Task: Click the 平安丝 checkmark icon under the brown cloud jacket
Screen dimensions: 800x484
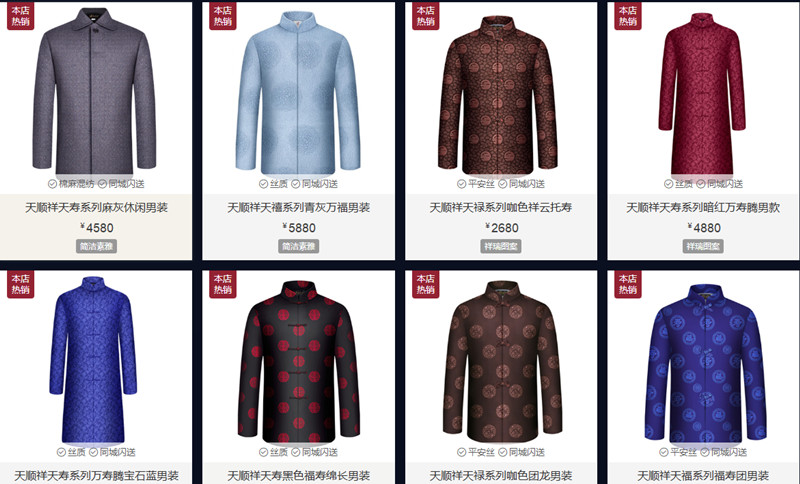Action: [461, 184]
